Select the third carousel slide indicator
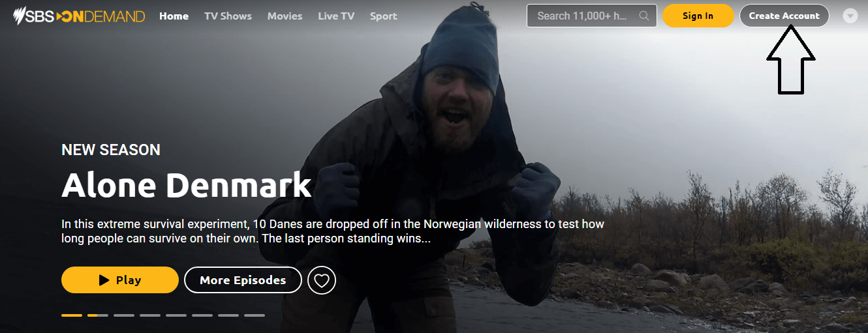The height and width of the screenshot is (333, 868). [x=124, y=315]
